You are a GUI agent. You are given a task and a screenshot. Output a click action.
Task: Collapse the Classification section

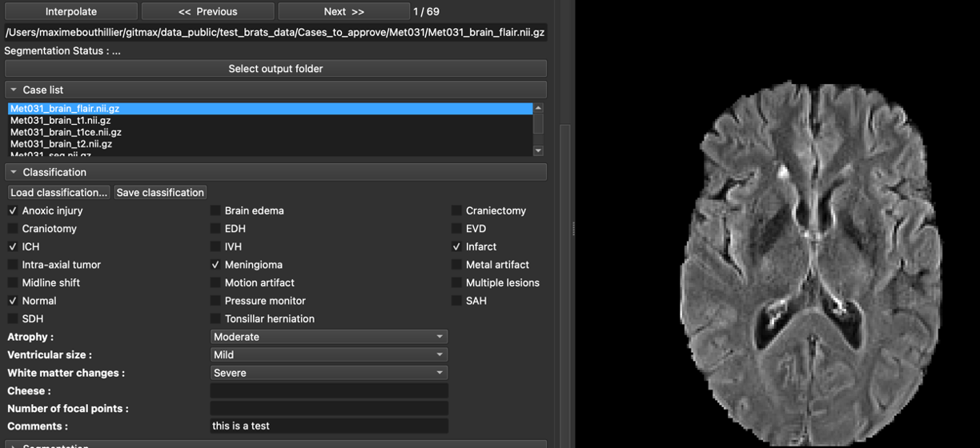click(x=275, y=172)
